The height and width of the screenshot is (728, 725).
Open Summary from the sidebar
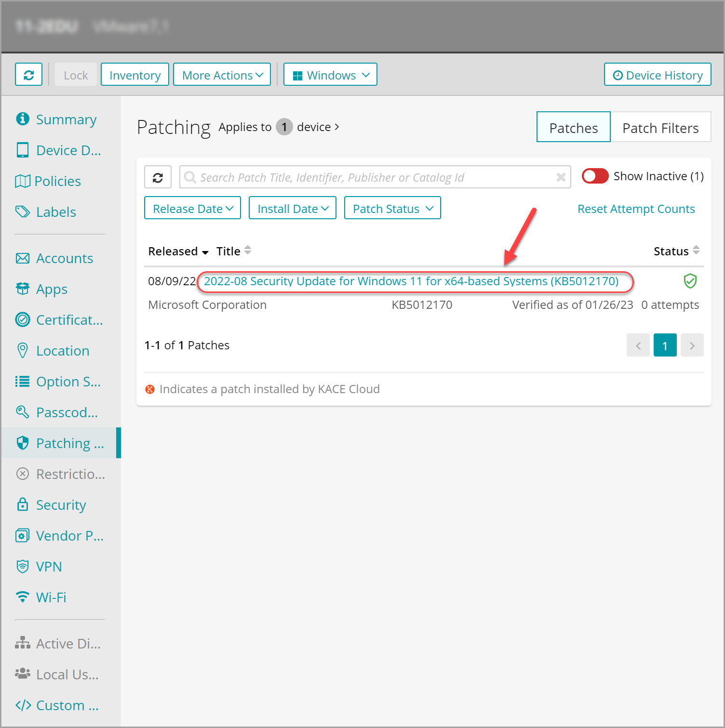coord(66,119)
